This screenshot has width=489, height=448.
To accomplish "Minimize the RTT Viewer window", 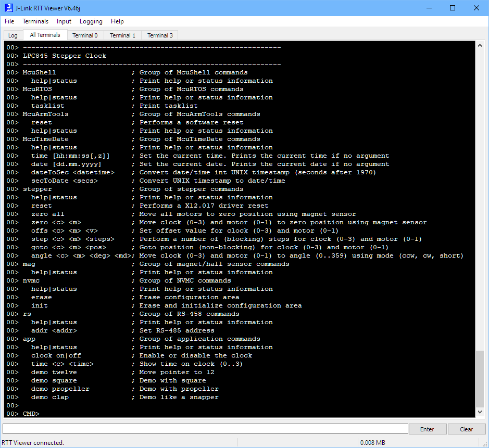I will tap(429, 8).
